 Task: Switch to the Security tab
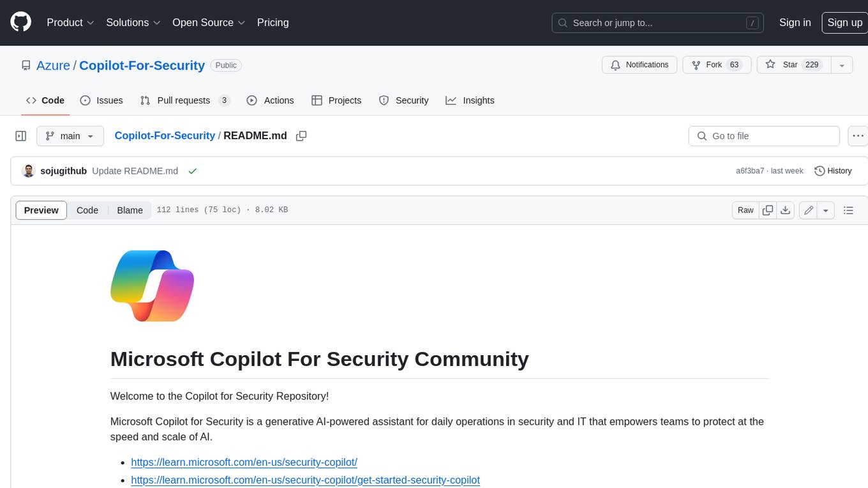coord(404,100)
